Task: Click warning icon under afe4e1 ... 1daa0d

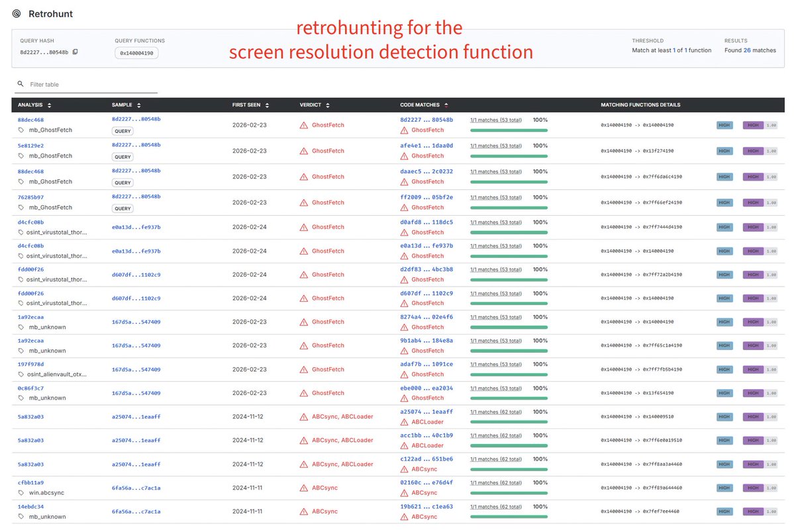Action: coord(404,156)
